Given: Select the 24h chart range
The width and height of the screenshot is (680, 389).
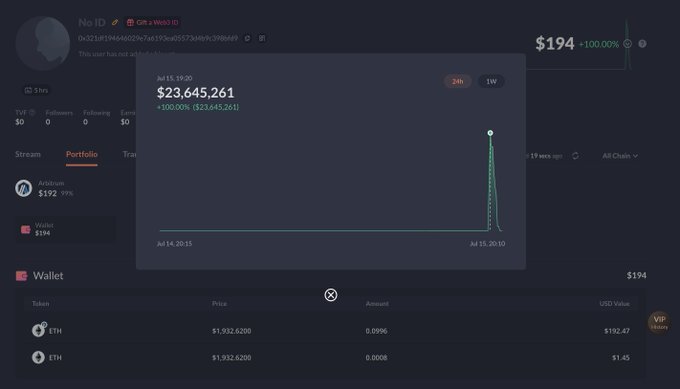Looking at the screenshot, I should click(x=458, y=81).
